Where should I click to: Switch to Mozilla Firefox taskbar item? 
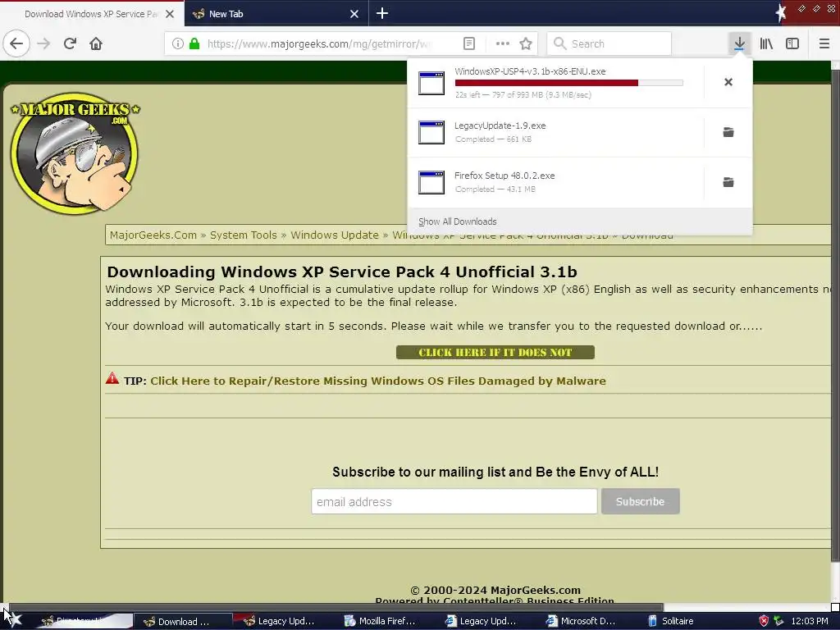tap(381, 622)
